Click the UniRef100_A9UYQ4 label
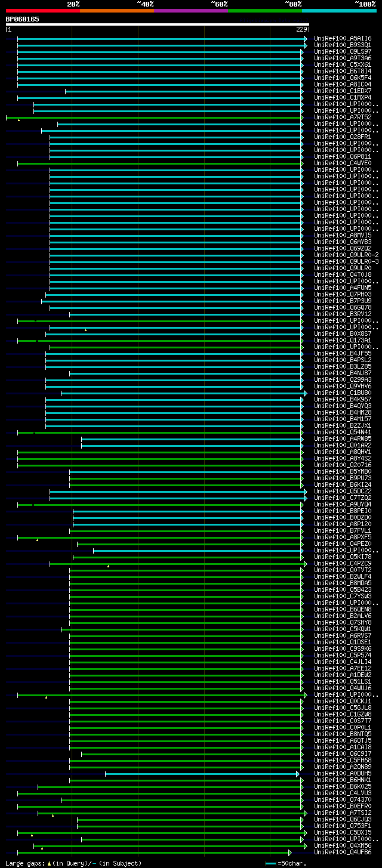This screenshot has height=868, width=382. click(x=343, y=504)
